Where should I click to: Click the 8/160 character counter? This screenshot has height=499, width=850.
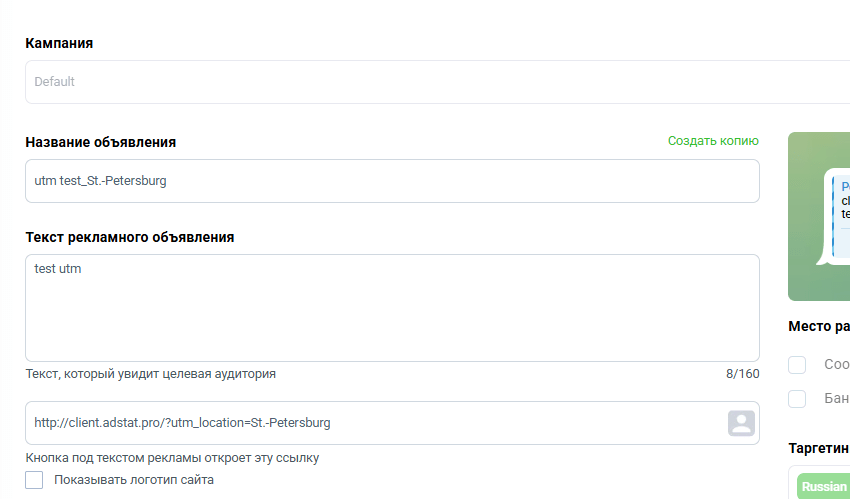coord(743,374)
